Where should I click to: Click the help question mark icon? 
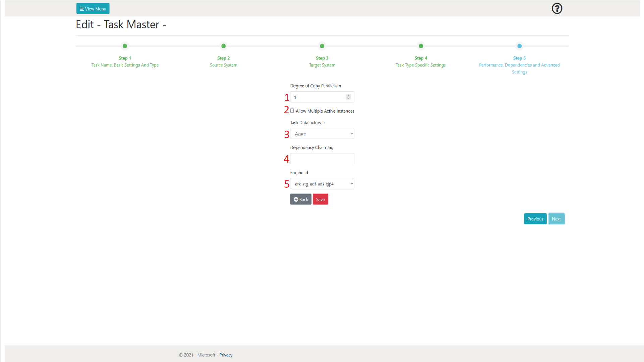pyautogui.click(x=557, y=8)
